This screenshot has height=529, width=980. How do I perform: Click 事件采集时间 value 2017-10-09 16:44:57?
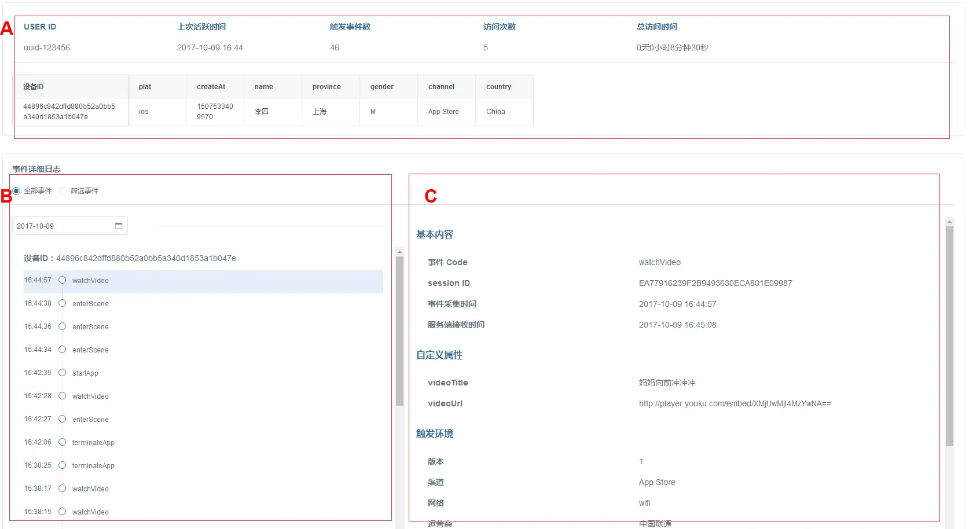point(678,304)
